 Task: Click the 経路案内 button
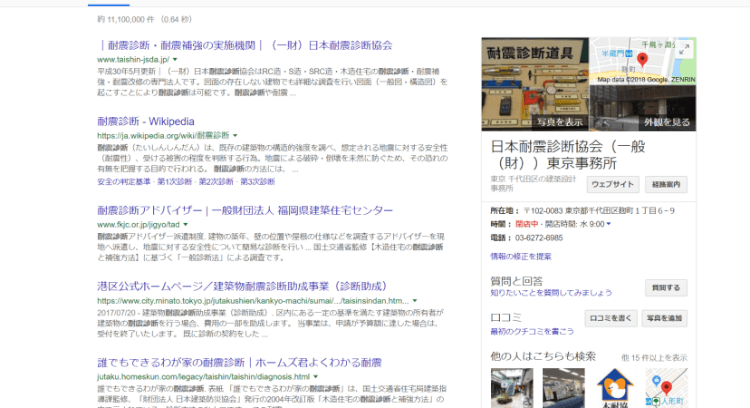coord(666,184)
